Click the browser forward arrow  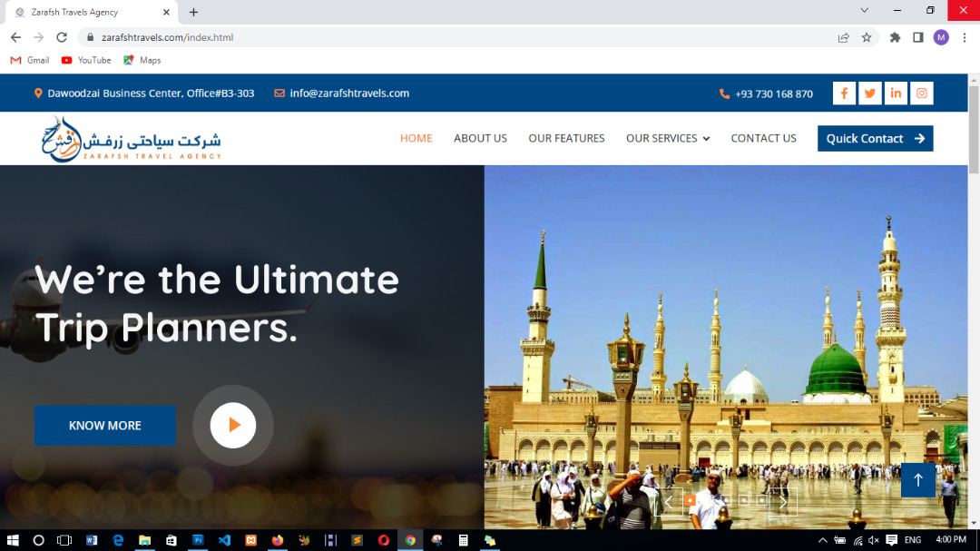[39, 37]
